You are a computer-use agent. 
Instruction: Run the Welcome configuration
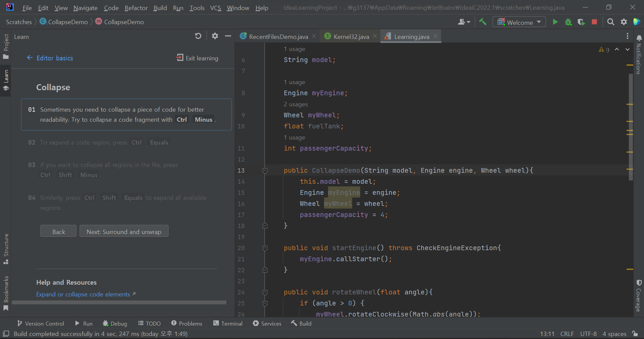[555, 22]
